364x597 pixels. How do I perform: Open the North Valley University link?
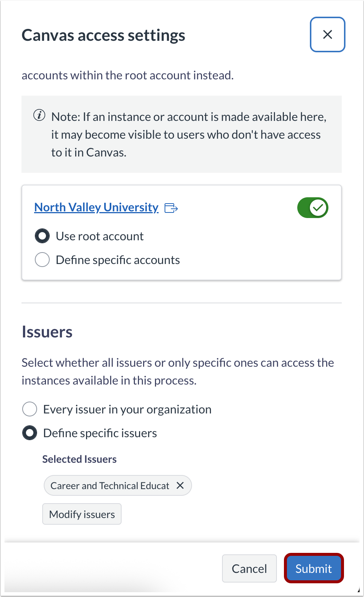[96, 207]
